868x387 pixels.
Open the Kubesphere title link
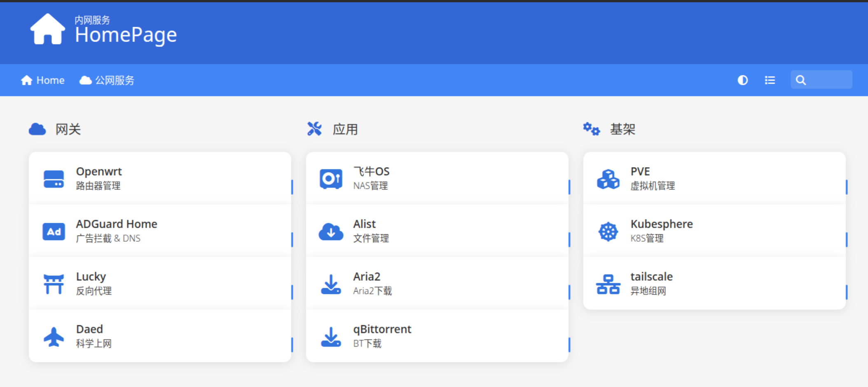tap(662, 224)
